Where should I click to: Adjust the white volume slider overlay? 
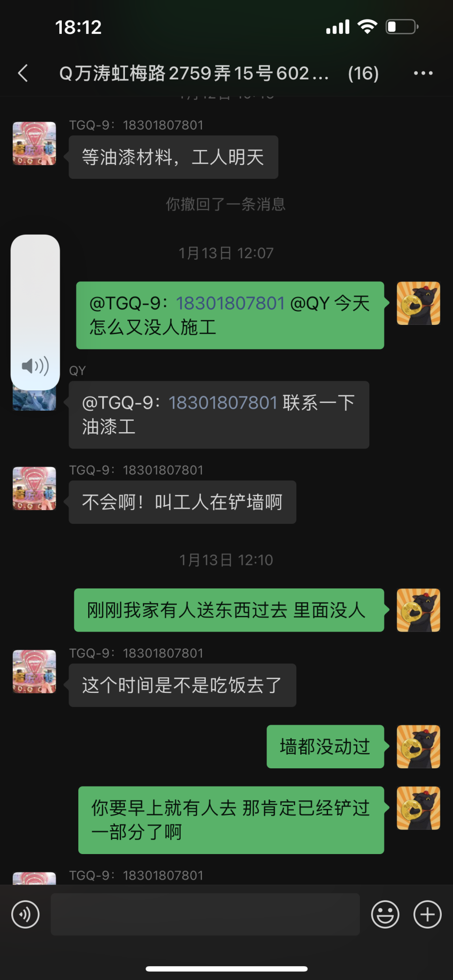click(x=35, y=313)
